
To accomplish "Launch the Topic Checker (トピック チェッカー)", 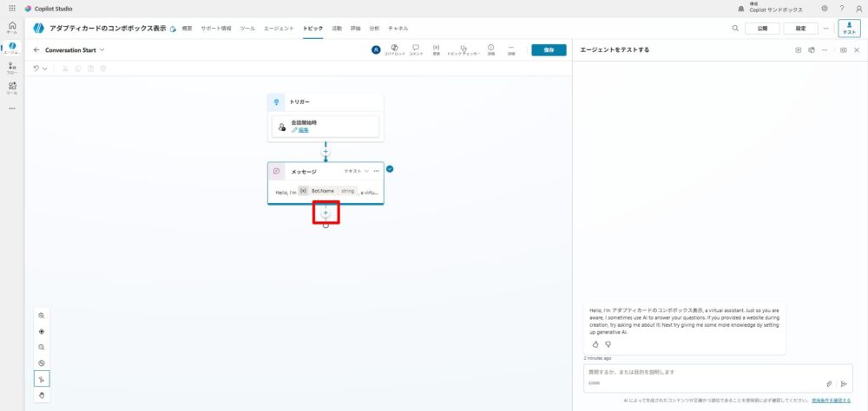I will 464,49.
